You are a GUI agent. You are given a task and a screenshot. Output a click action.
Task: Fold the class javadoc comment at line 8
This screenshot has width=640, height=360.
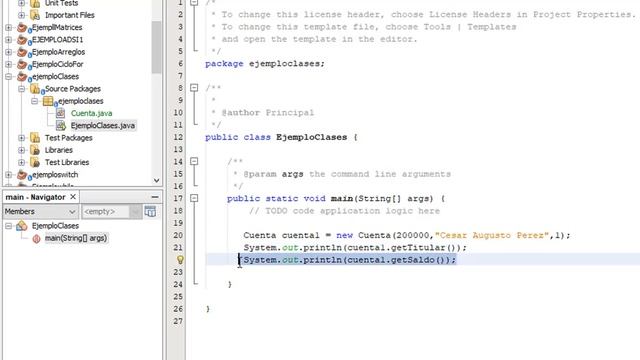[x=194, y=88]
